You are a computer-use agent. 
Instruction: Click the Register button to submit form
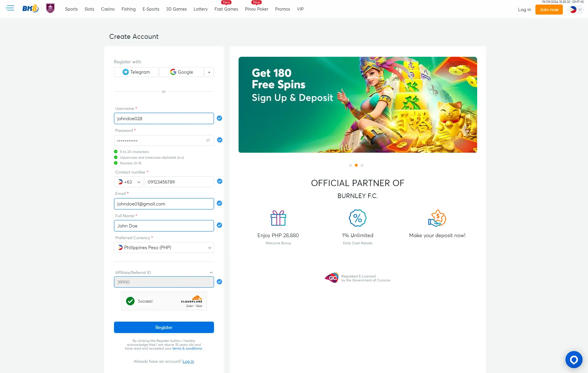click(x=164, y=327)
